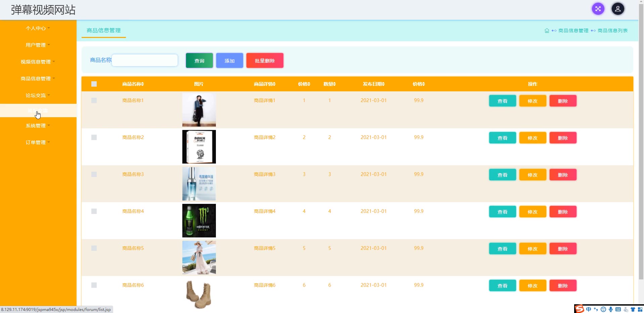Open the soft keyboard icon in IME bar
644x313 pixels.
pyautogui.click(x=618, y=309)
